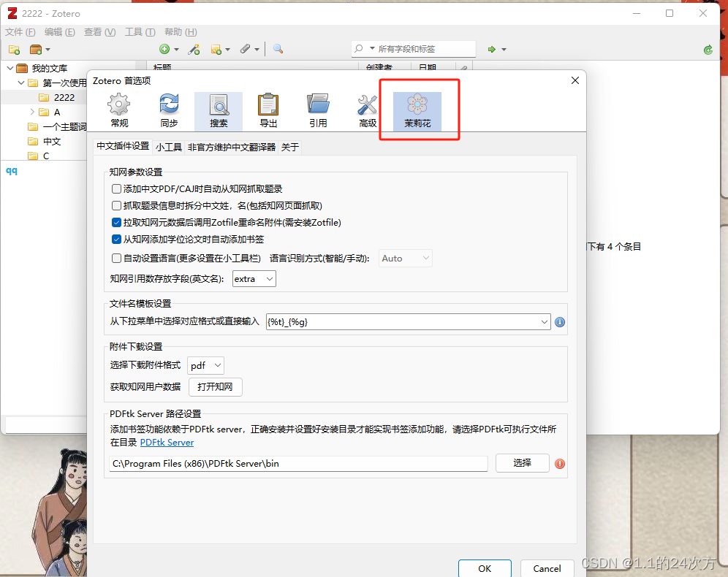
Task: Switch to 小工具 tab
Action: (169, 148)
